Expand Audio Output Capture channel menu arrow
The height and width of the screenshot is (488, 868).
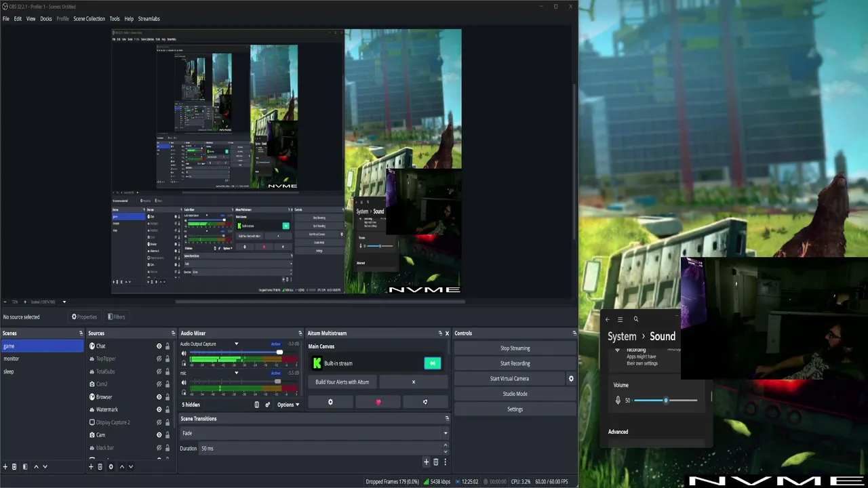[x=237, y=344]
